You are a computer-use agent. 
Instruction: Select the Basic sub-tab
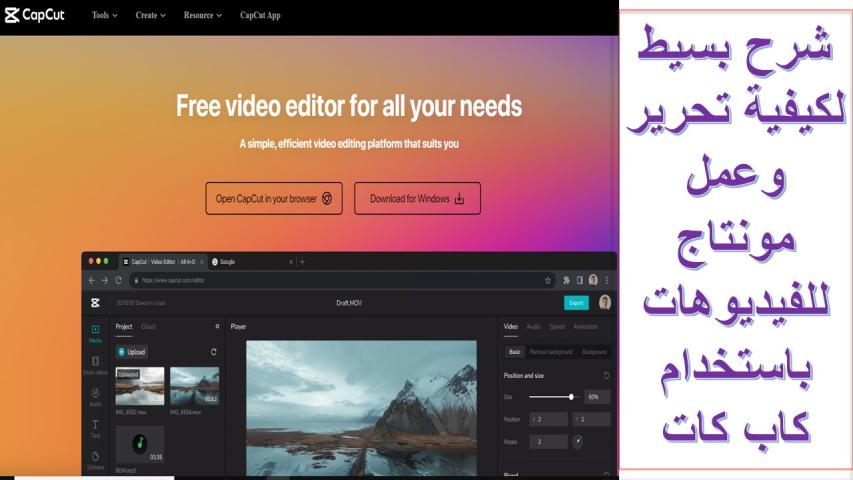[x=515, y=352]
